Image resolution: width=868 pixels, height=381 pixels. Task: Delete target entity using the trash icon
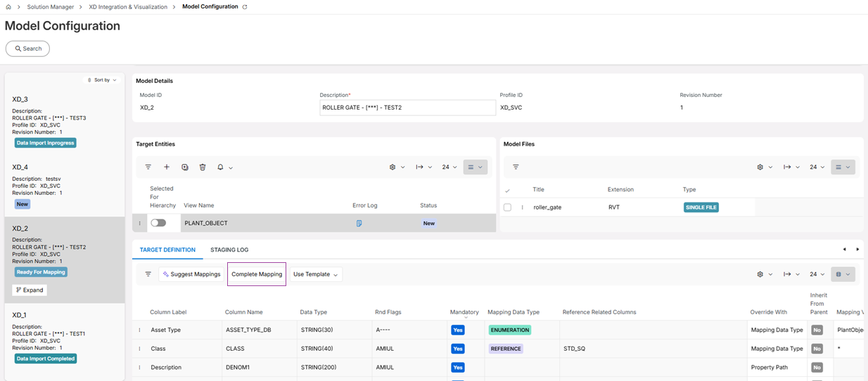[203, 167]
